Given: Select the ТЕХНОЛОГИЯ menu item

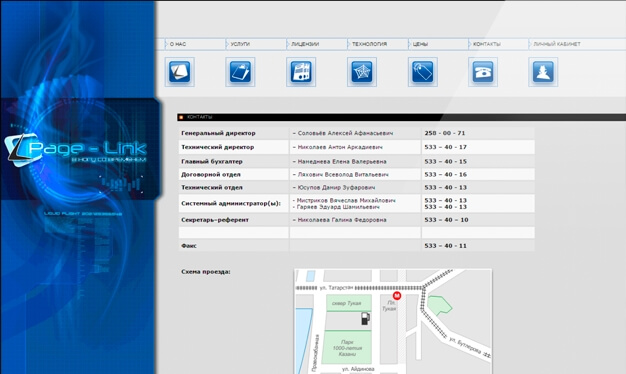Looking at the screenshot, I should click(369, 44).
